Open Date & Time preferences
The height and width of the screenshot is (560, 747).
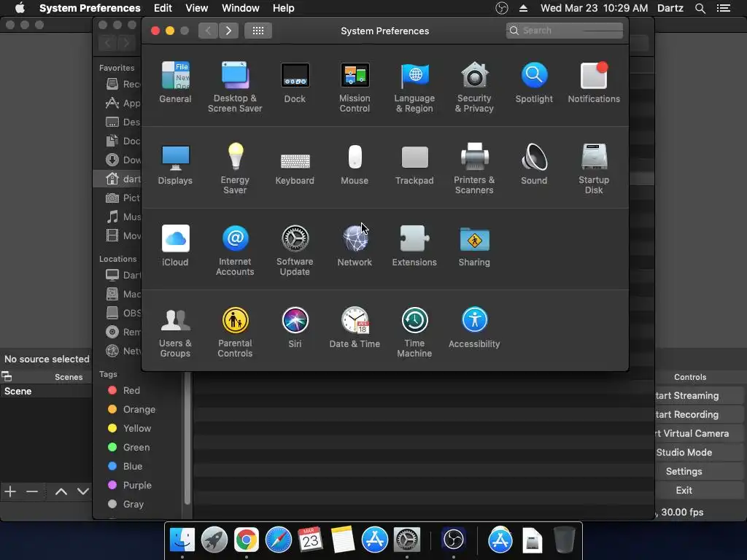click(355, 327)
